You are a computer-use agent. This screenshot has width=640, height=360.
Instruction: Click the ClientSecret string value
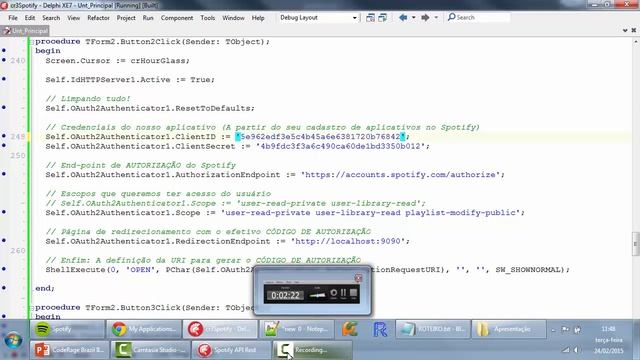tap(340, 146)
